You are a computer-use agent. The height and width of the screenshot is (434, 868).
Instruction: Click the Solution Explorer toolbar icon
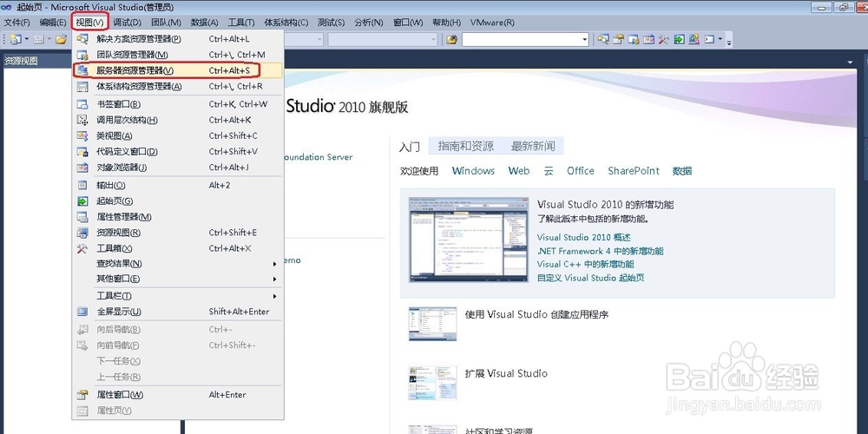(603, 39)
